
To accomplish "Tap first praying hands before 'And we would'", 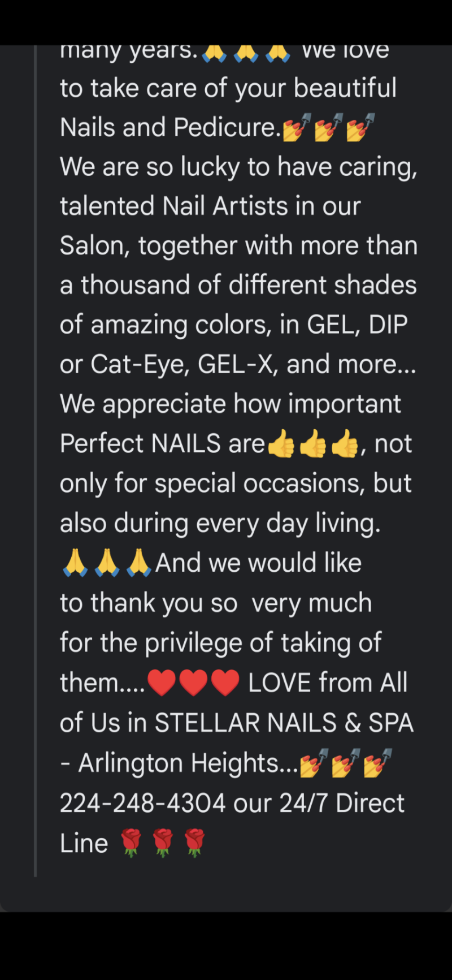I will 75,563.
